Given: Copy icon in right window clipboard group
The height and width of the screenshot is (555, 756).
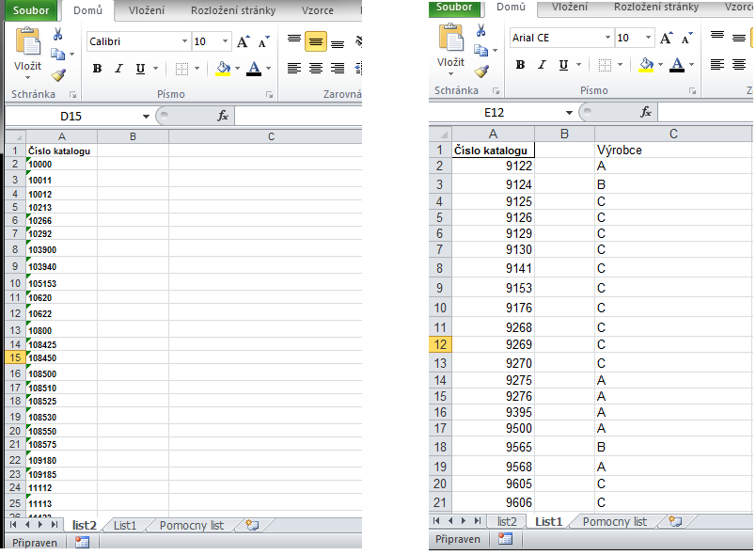Looking at the screenshot, I should pyautogui.click(x=480, y=50).
